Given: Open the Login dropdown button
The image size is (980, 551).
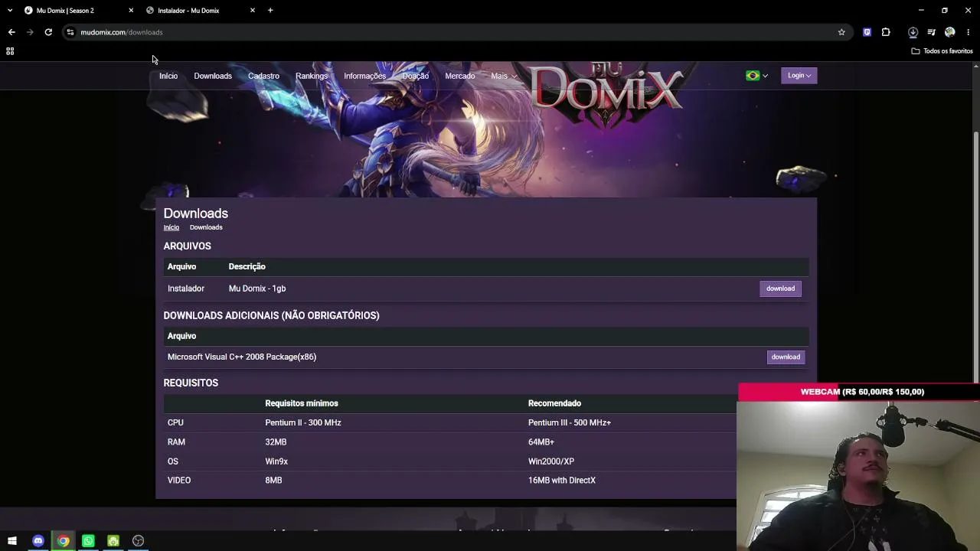Looking at the screenshot, I should coord(799,76).
